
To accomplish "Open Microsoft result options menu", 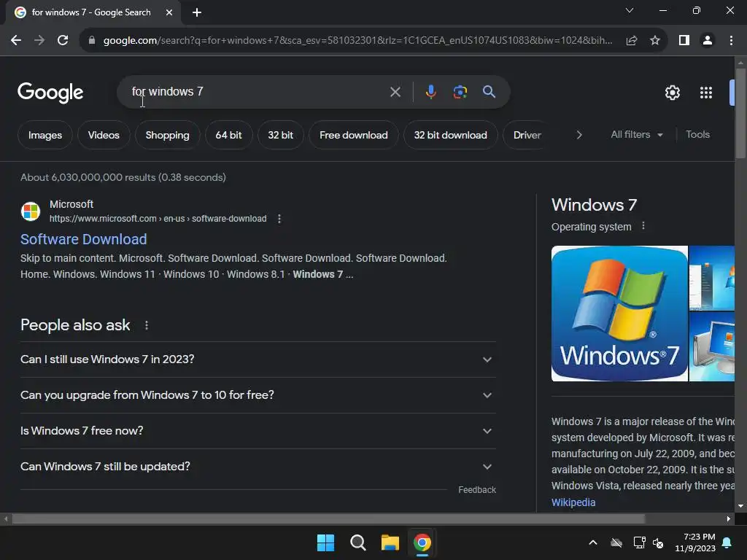I will [279, 219].
